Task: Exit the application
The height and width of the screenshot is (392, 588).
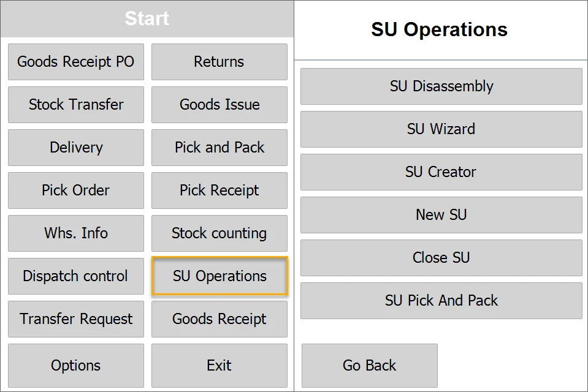Action: 219,366
